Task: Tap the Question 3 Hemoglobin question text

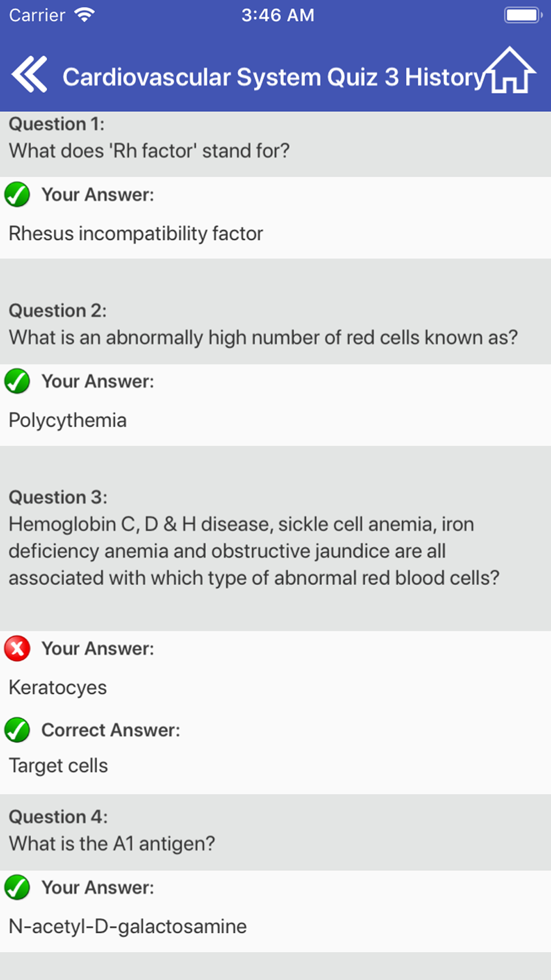Action: (x=254, y=551)
